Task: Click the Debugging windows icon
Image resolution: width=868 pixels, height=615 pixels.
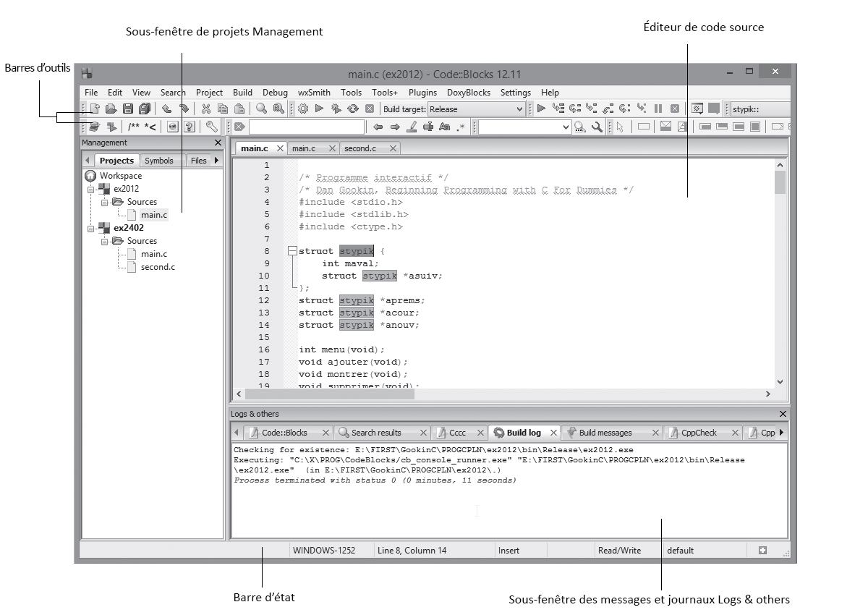Action: 697,109
